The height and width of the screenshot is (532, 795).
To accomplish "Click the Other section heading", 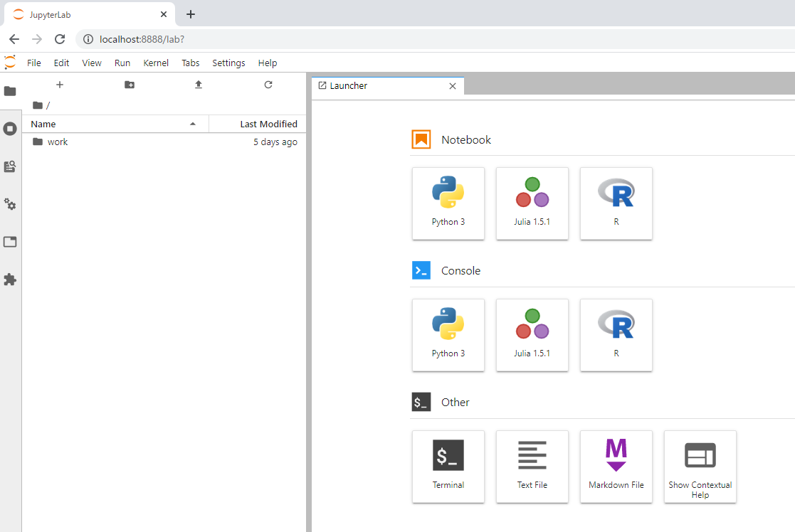I will click(x=456, y=403).
